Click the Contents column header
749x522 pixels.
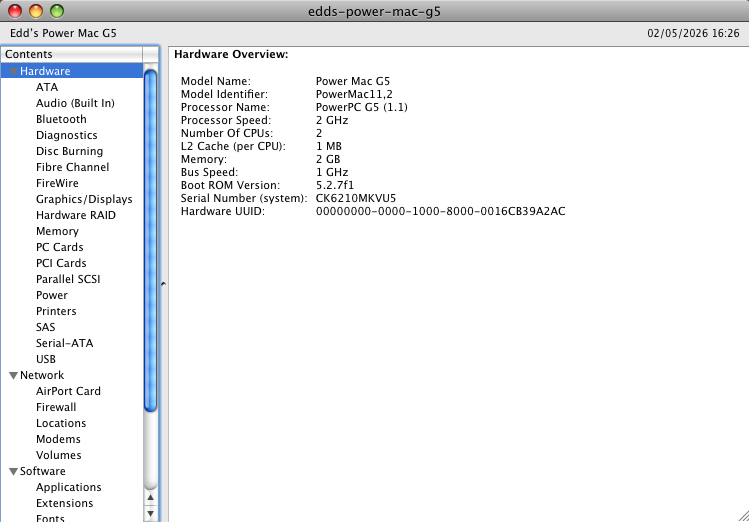pos(72,54)
